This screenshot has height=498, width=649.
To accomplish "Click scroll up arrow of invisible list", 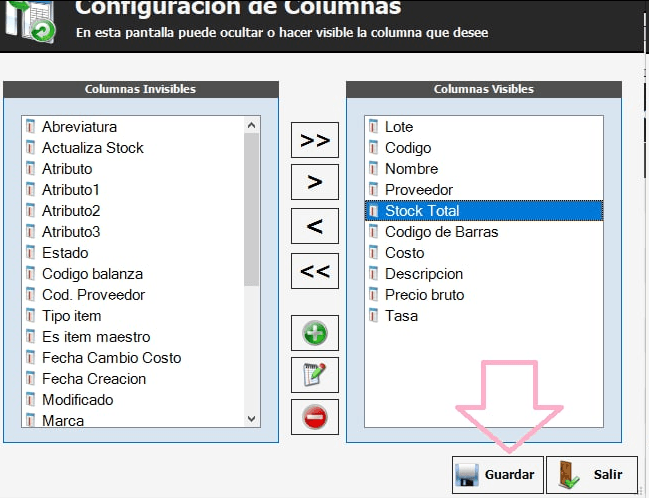I will point(251,124).
